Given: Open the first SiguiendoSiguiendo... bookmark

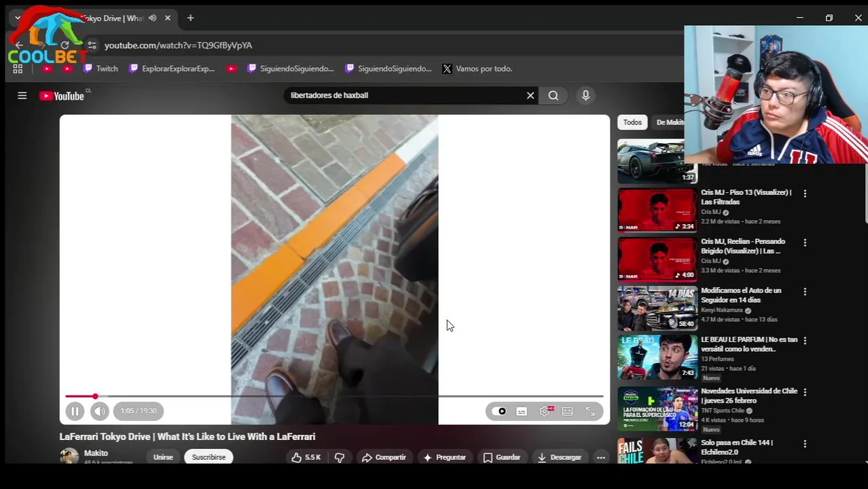Looking at the screenshot, I should 291,69.
